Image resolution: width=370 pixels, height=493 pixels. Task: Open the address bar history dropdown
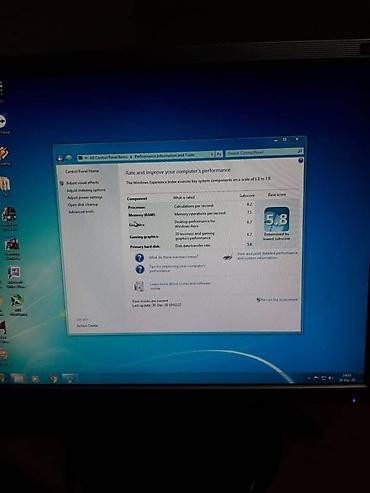pos(212,154)
